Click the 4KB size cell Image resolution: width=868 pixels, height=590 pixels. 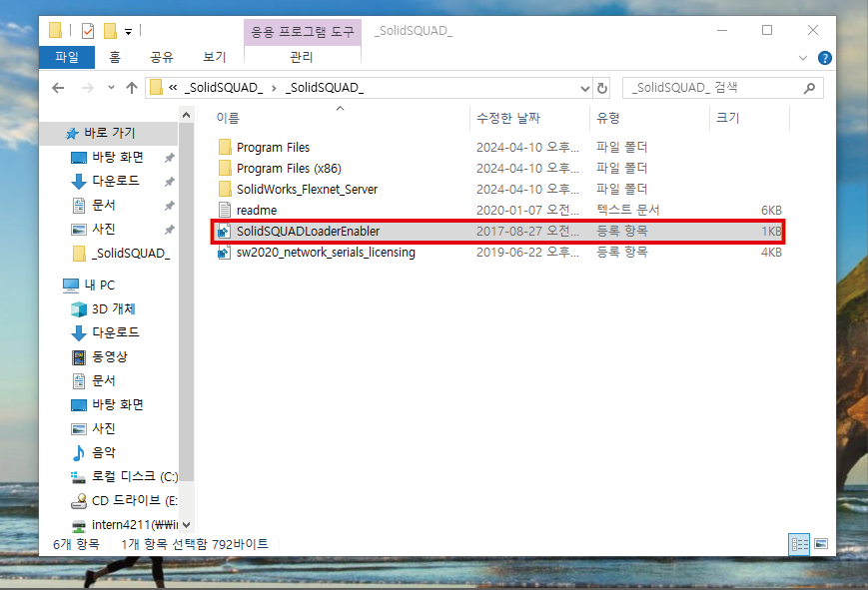coord(771,253)
